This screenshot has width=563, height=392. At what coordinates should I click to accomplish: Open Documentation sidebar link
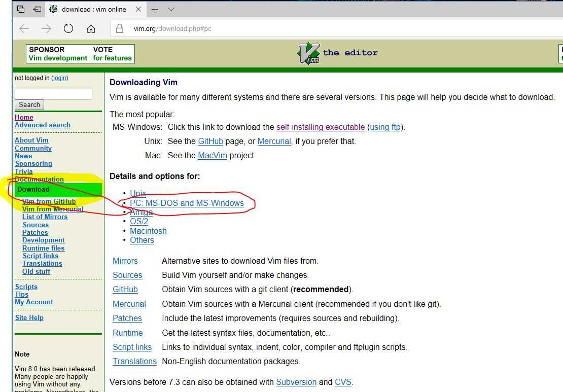39,179
